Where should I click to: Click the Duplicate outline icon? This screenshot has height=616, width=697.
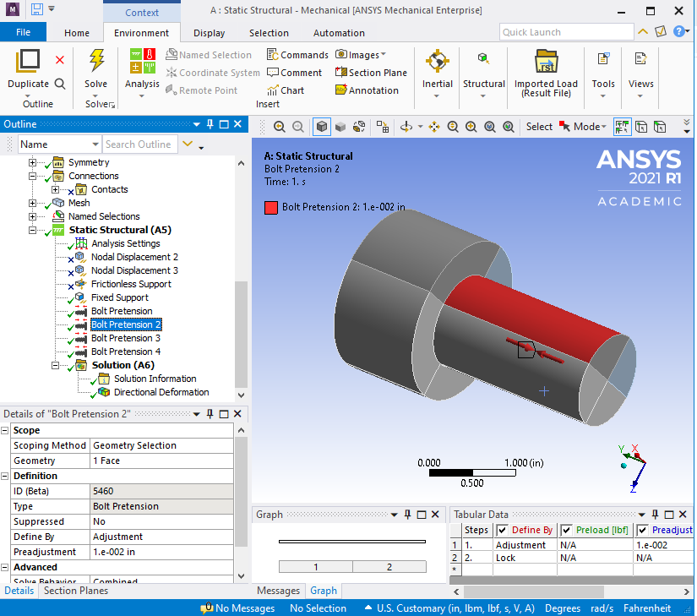point(28,63)
